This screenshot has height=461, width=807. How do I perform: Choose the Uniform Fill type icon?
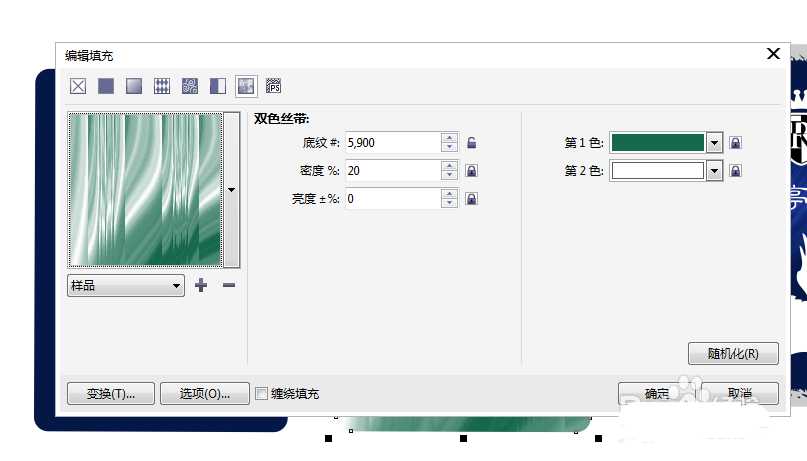coord(106,87)
